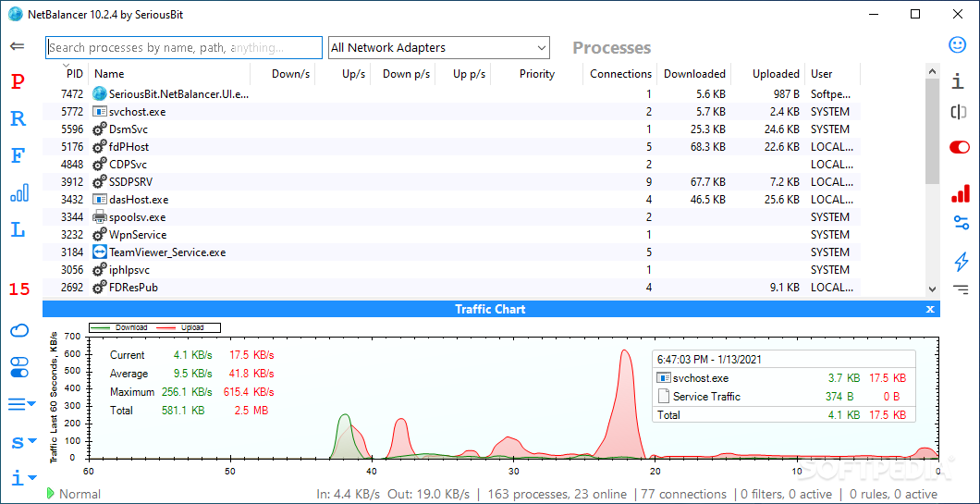This screenshot has height=504, width=980.
Task: Close the Traffic Chart panel
Action: pos(930,309)
